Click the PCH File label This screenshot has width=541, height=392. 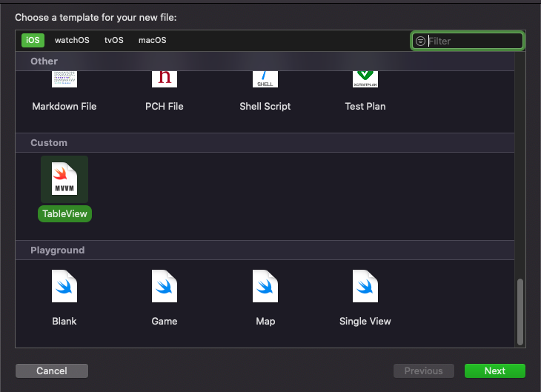tap(165, 106)
